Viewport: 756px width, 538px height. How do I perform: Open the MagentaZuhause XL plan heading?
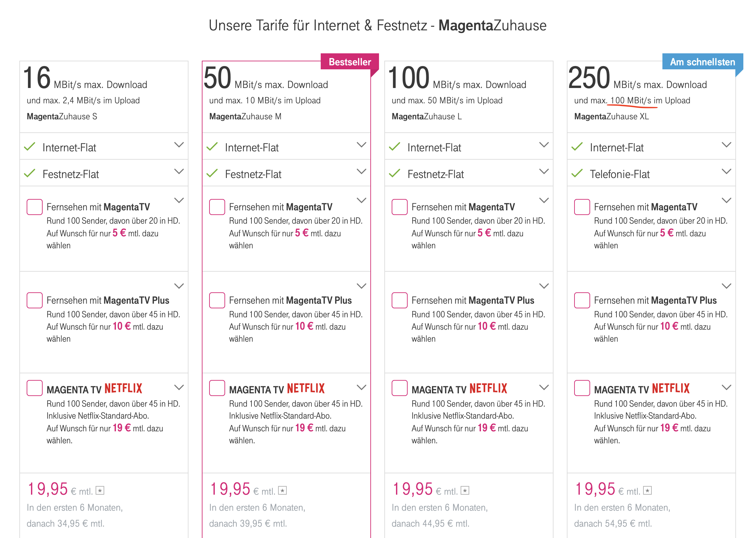tap(611, 116)
